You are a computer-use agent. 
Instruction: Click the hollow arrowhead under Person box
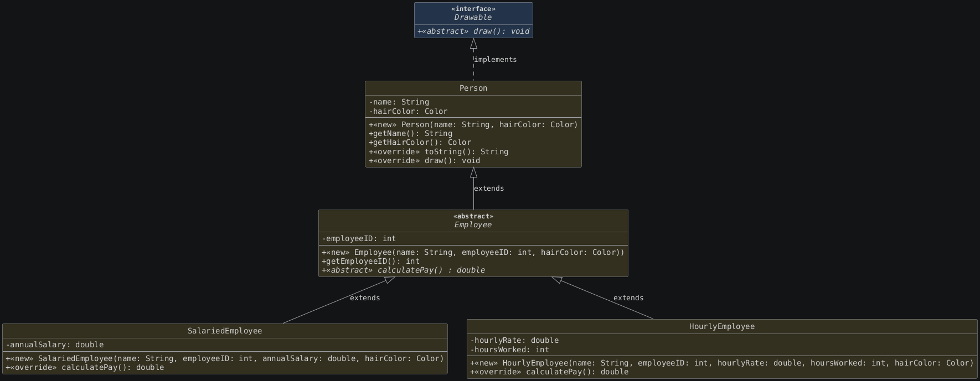click(473, 173)
